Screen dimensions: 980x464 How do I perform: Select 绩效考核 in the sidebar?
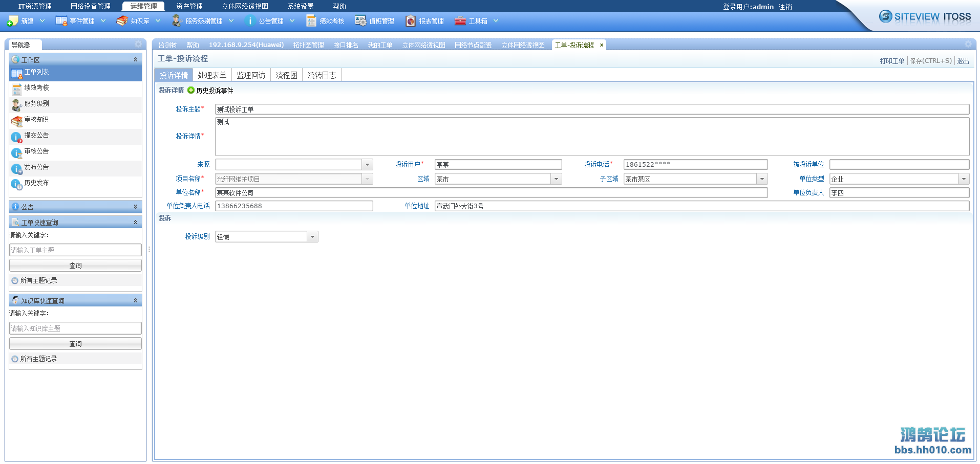point(75,89)
